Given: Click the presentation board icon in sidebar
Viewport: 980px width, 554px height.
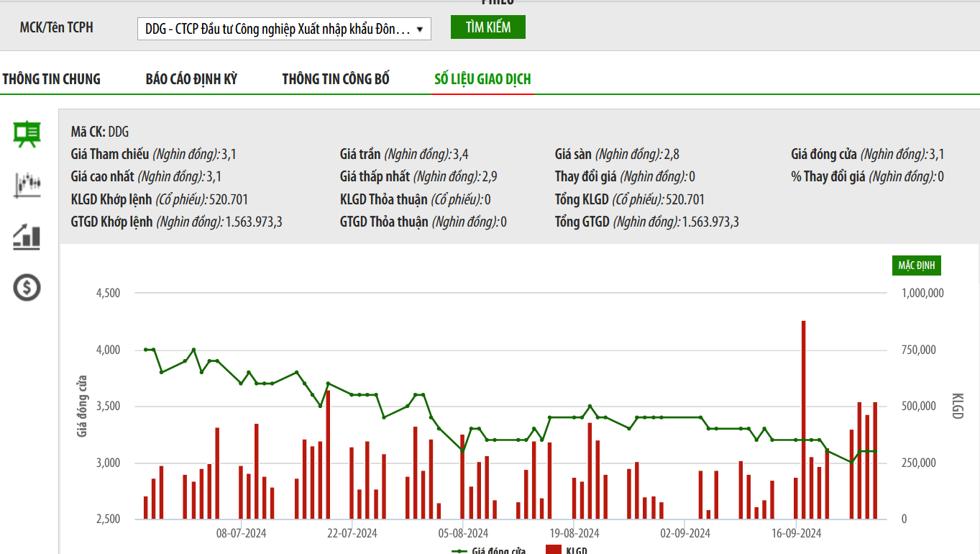Looking at the screenshot, I should click(27, 134).
